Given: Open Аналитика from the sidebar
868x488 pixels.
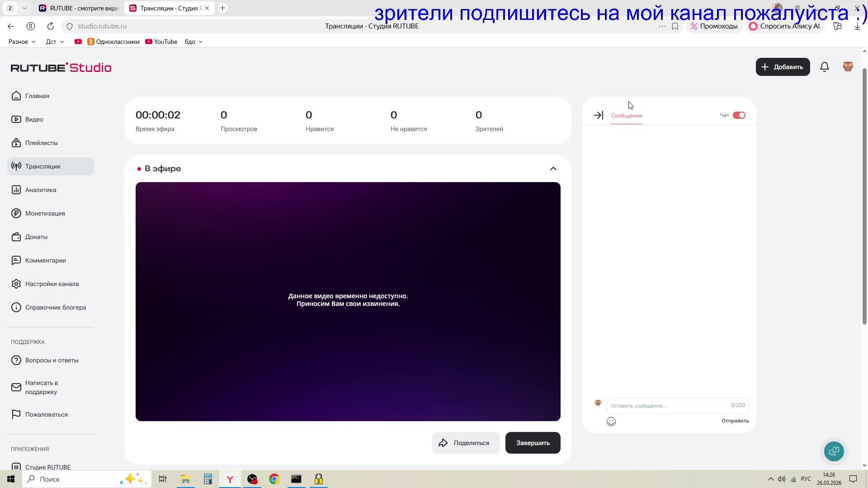Looking at the screenshot, I should point(40,190).
